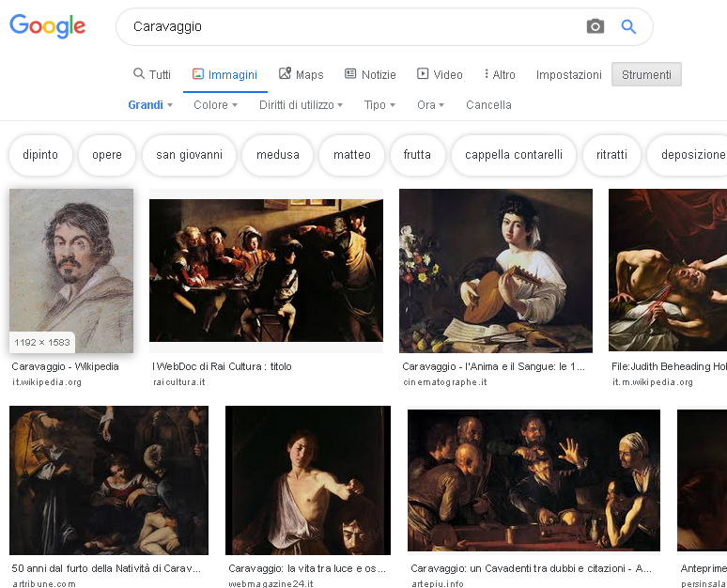Select the opere suggestion chip

107,155
